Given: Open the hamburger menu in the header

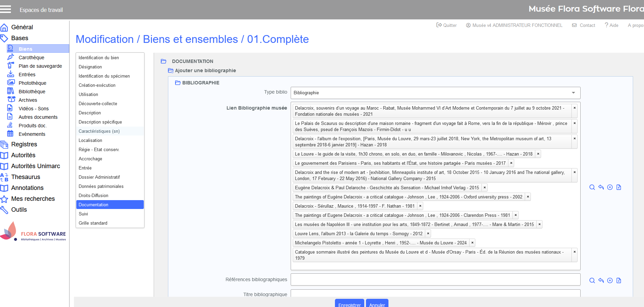Looking at the screenshot, I should (5, 9).
